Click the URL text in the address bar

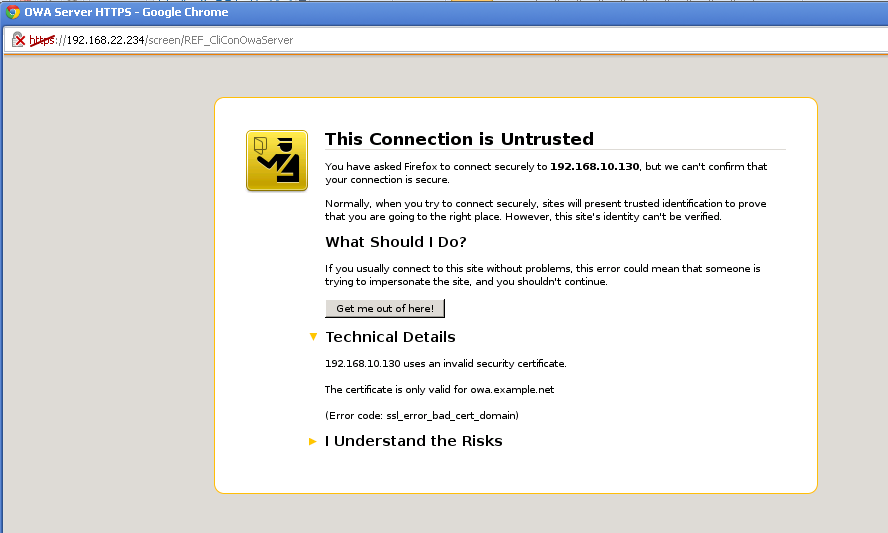(161, 40)
